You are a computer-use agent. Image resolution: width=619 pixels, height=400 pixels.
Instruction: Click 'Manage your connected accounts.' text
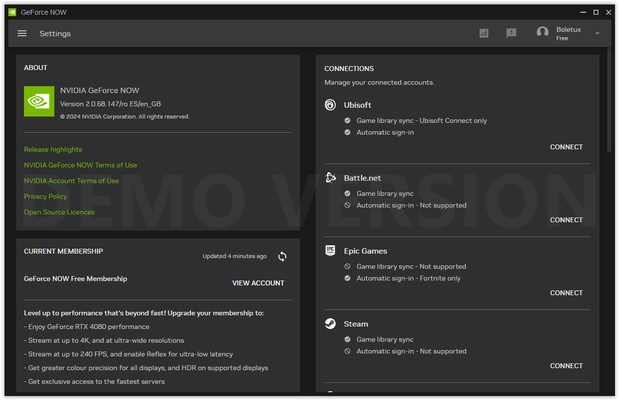(379, 83)
